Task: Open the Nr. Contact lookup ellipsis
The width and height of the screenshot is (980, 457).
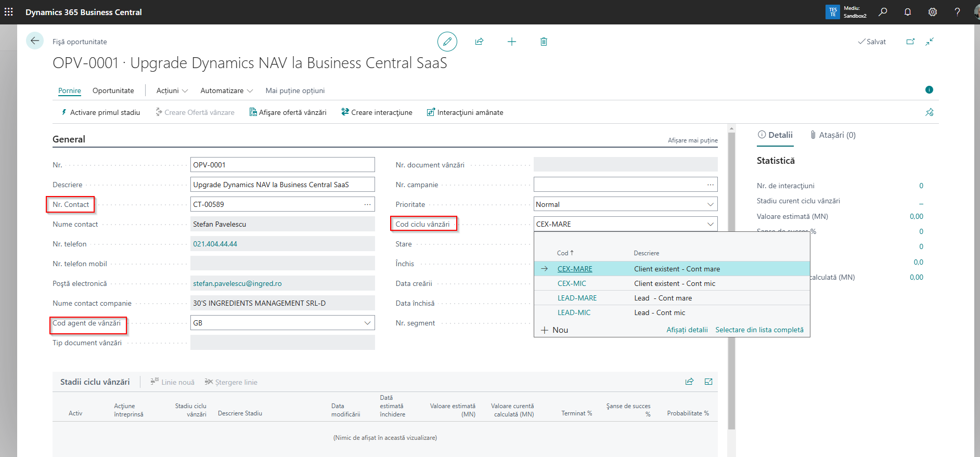Action: tap(367, 204)
